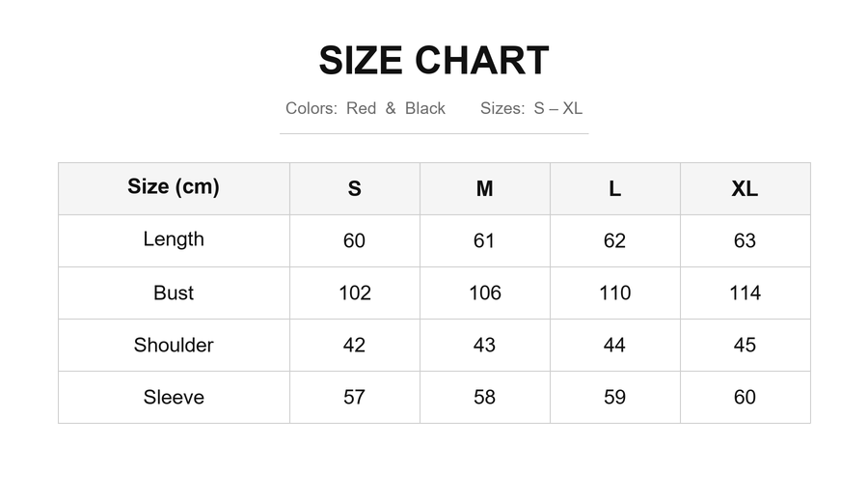Select the Bust value 110 cell
This screenshot has height=502, width=868.
tap(615, 293)
